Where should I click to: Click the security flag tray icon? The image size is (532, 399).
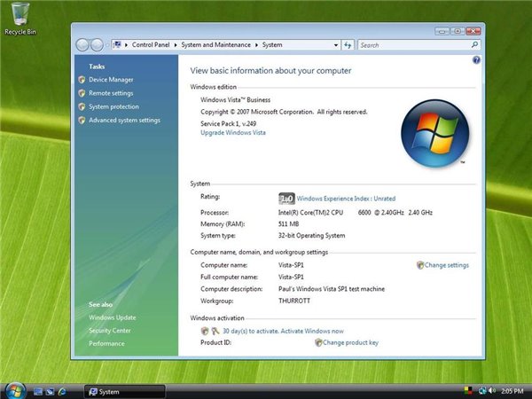click(x=468, y=391)
